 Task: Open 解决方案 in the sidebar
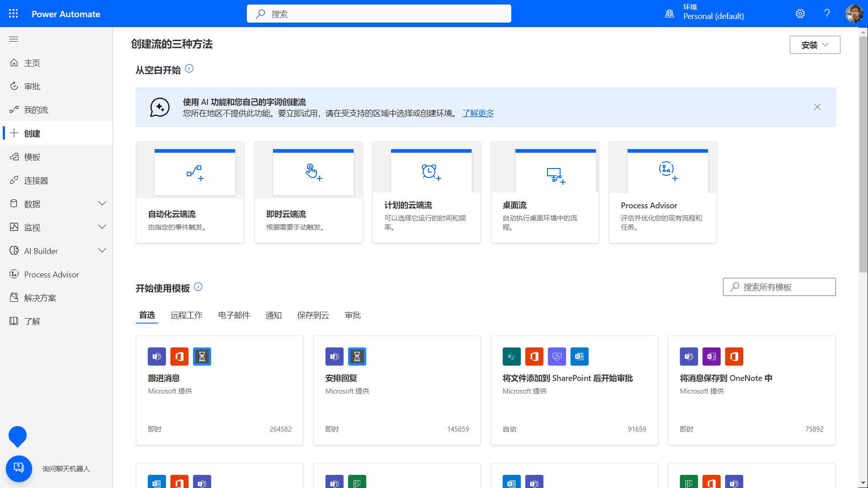[57, 298]
